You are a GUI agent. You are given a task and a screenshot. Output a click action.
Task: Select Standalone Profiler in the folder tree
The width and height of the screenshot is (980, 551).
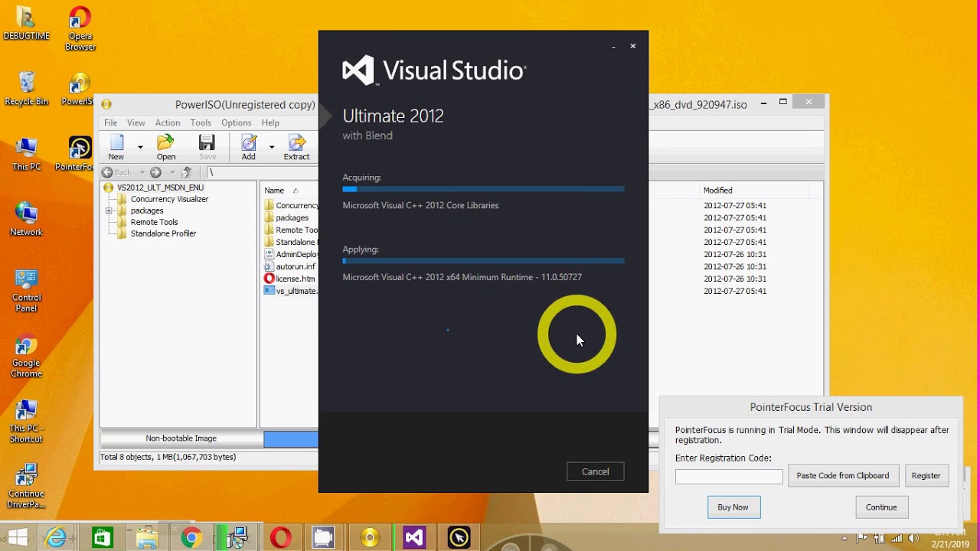[163, 233]
